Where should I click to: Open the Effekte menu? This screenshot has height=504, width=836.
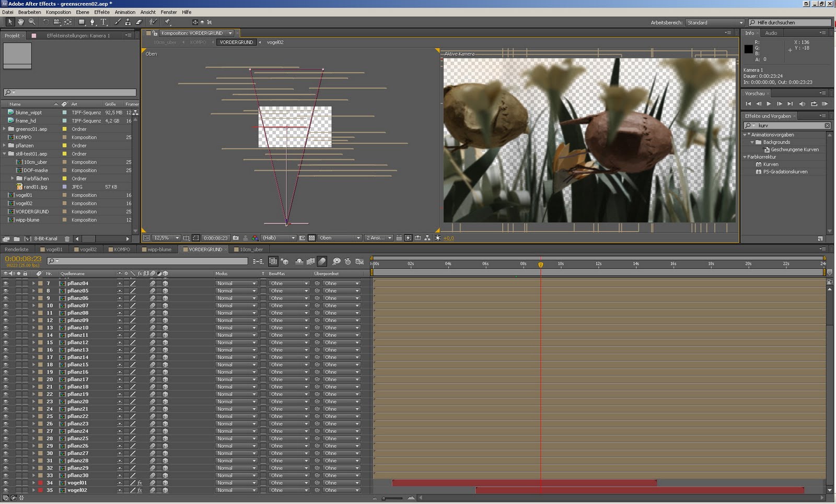pos(102,12)
